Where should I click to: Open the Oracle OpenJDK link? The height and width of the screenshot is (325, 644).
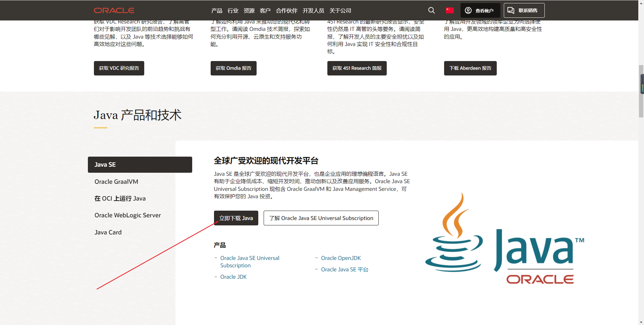pos(341,258)
